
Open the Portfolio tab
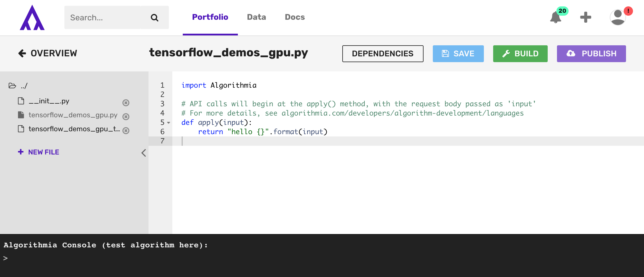[210, 17]
